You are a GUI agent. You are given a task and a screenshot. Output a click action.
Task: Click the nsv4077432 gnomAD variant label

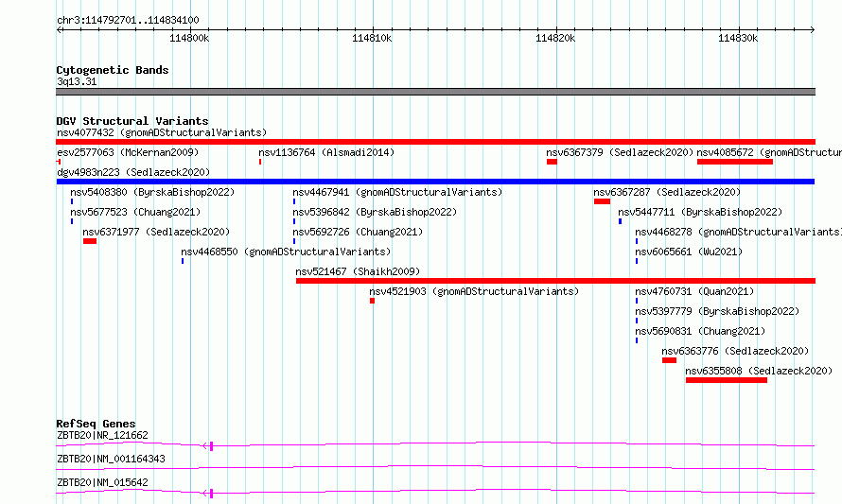tap(162, 132)
